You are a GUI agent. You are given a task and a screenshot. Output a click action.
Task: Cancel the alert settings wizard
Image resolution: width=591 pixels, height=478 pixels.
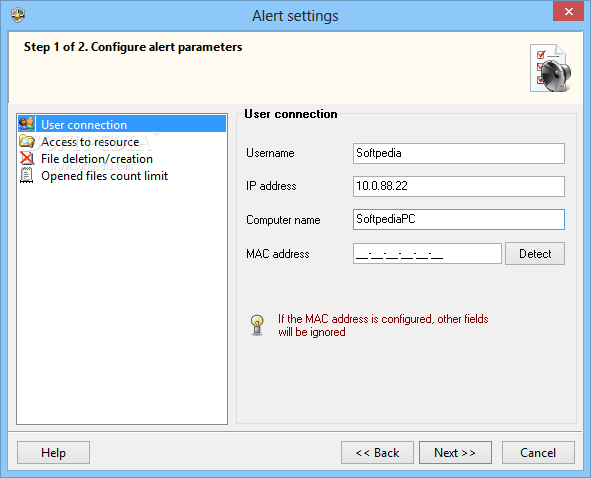coord(538,452)
